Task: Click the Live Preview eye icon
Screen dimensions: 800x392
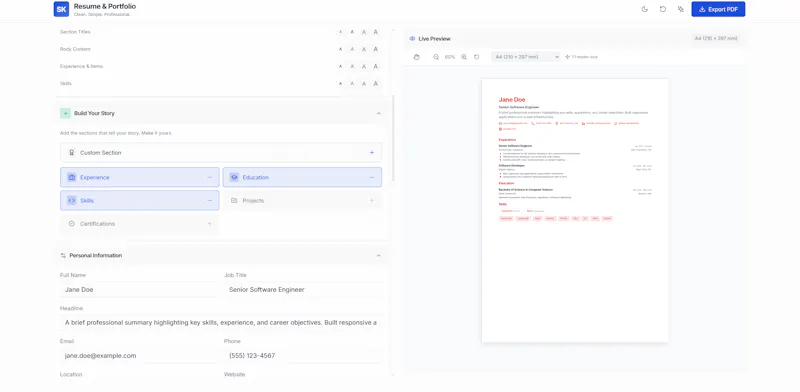Action: pos(412,39)
